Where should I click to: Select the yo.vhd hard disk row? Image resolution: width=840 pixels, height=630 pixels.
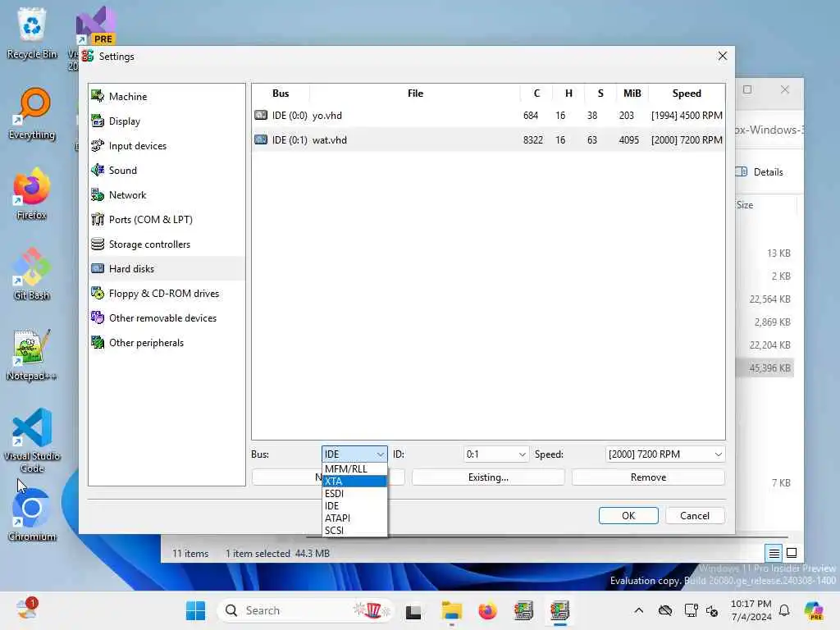488,115
